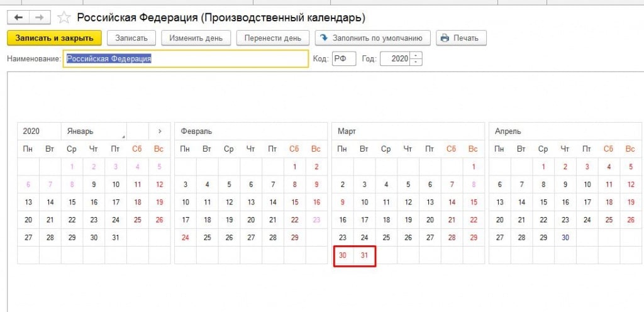Select February 24 holiday date

point(185,238)
